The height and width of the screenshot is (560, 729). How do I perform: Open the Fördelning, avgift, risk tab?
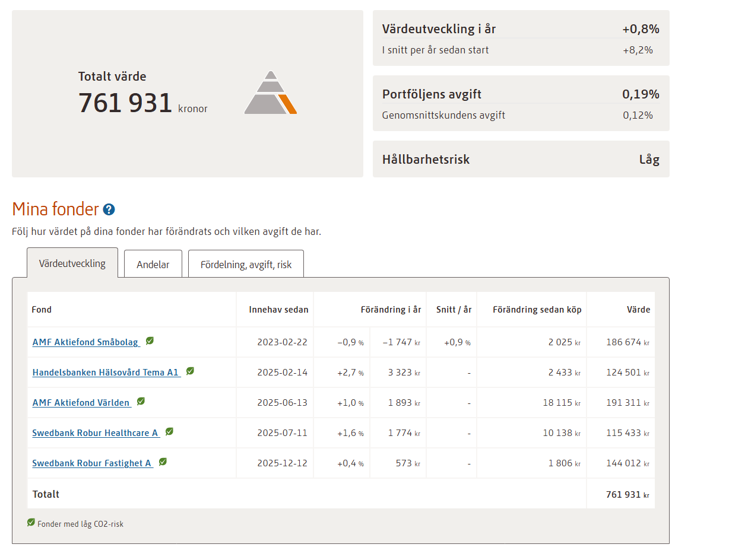pyautogui.click(x=246, y=265)
